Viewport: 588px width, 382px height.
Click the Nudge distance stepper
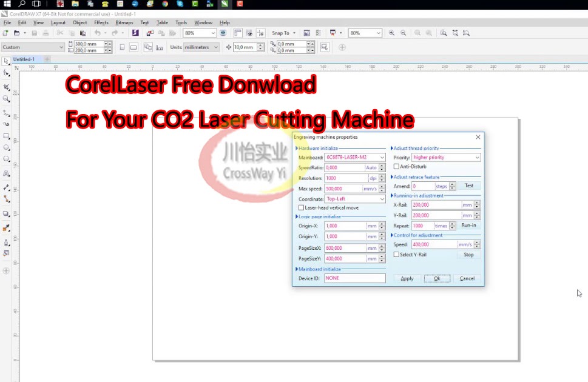(260, 47)
